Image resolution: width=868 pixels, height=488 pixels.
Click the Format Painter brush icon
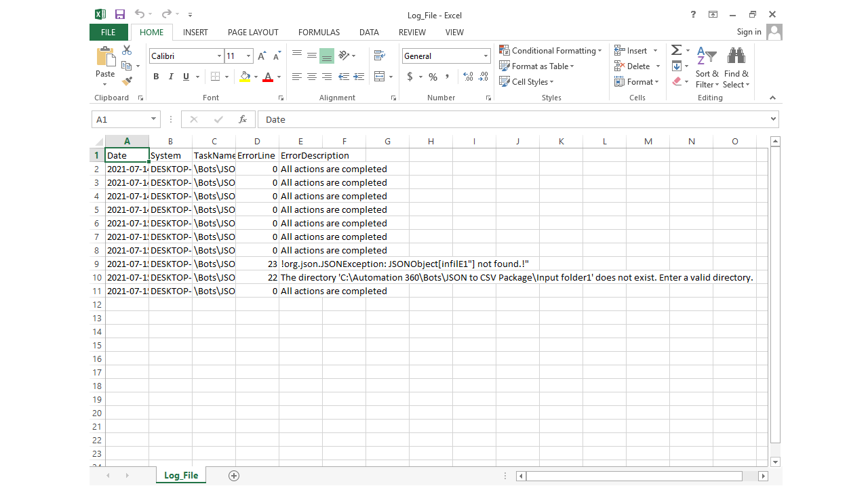(x=127, y=81)
